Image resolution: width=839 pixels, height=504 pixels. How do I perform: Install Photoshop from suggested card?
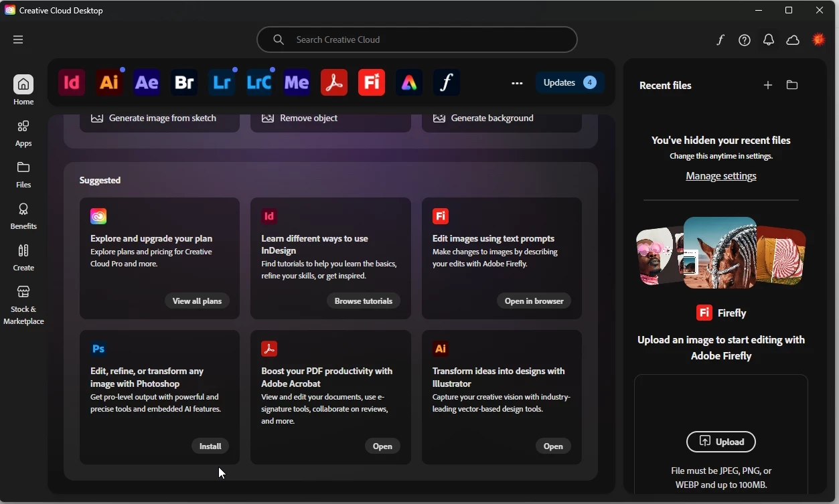[x=210, y=446]
